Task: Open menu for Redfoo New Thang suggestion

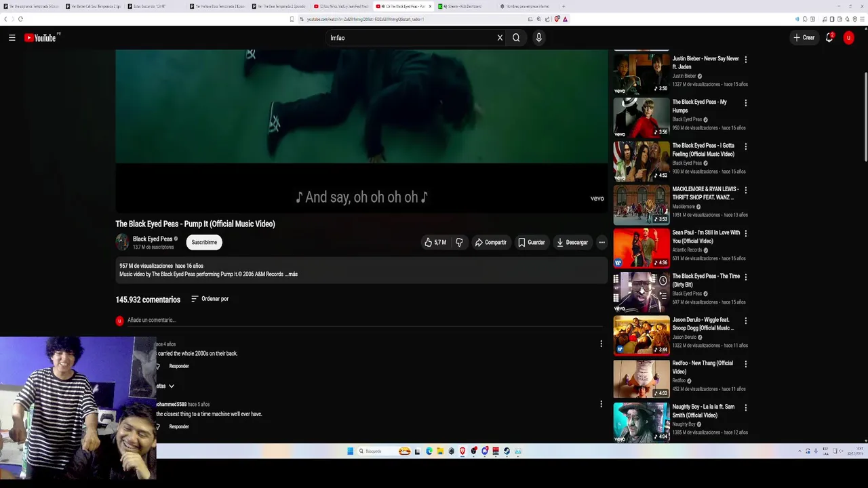Action: tap(745, 364)
